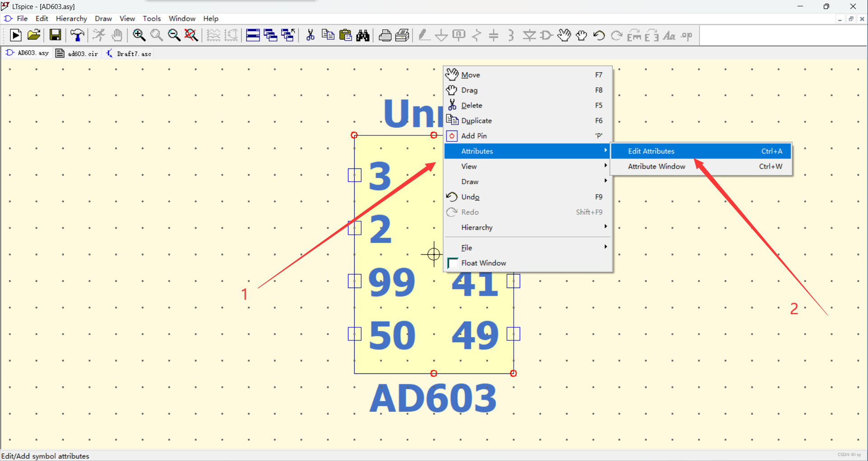The width and height of the screenshot is (868, 461).
Task: Click the SPICE directive '.op' icon
Action: coord(687,35)
